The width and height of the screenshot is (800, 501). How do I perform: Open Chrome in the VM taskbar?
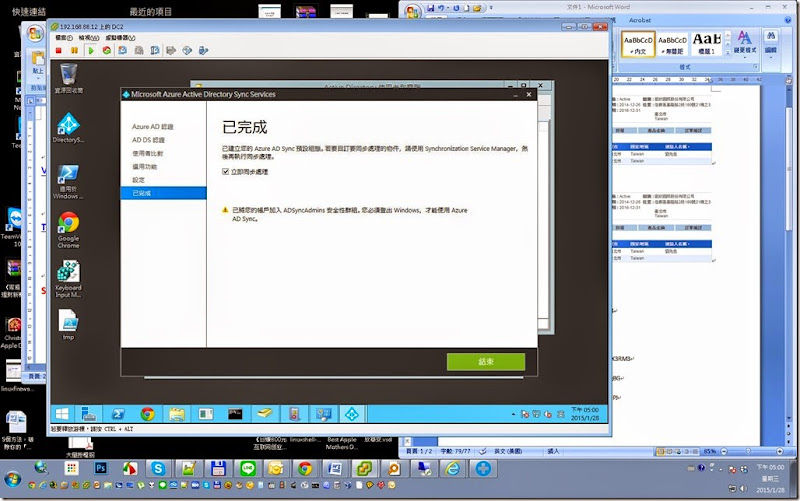[147, 414]
